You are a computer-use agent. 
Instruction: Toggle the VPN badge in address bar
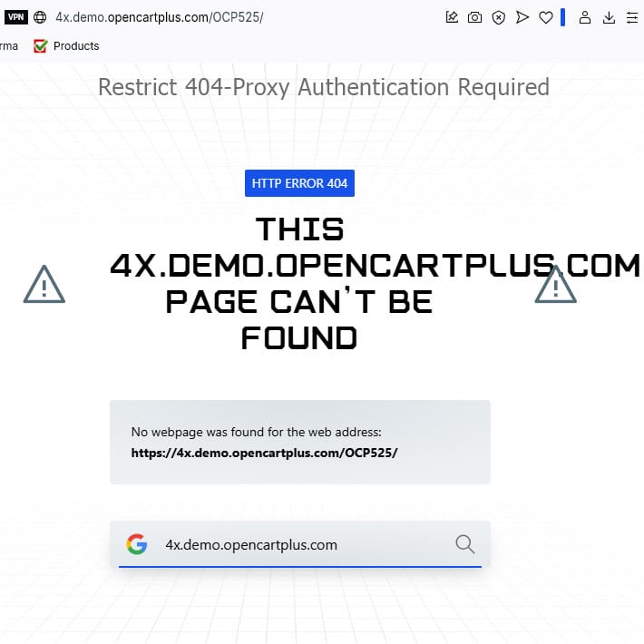(16, 17)
